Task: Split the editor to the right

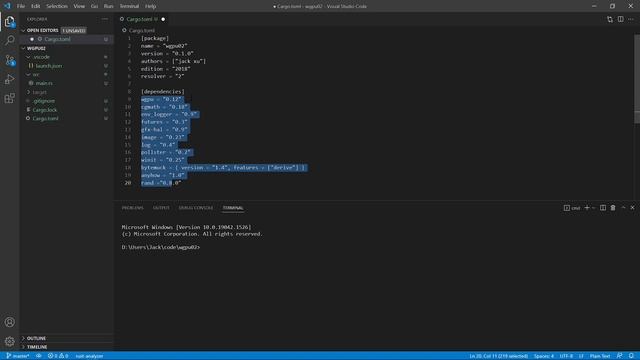Action: pos(620,19)
